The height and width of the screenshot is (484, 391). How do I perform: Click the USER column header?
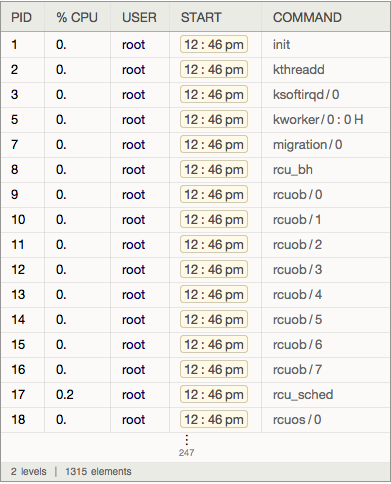click(x=139, y=17)
